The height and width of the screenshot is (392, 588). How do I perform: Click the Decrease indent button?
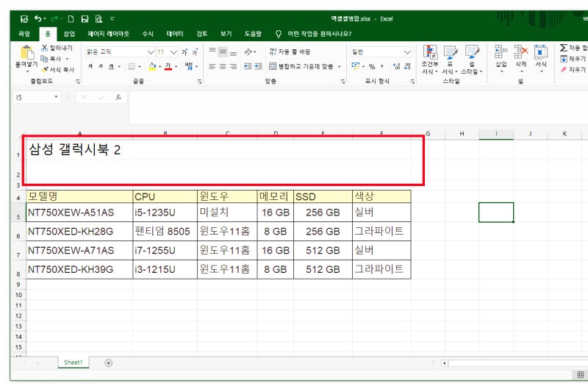(x=248, y=66)
